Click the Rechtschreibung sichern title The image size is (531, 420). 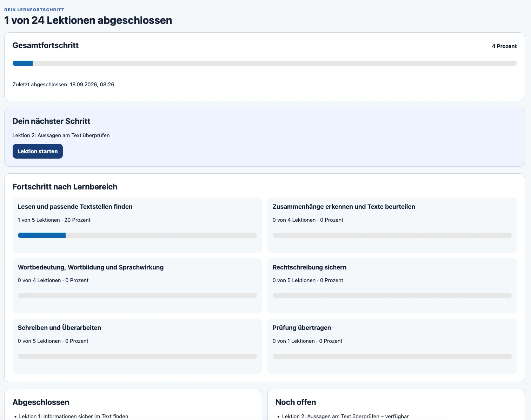point(310,267)
